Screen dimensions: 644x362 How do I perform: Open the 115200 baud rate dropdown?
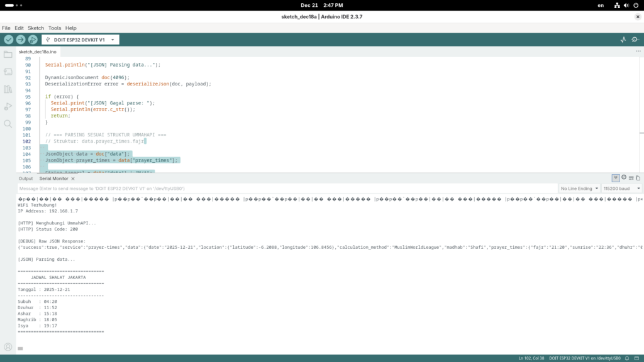[621, 189]
